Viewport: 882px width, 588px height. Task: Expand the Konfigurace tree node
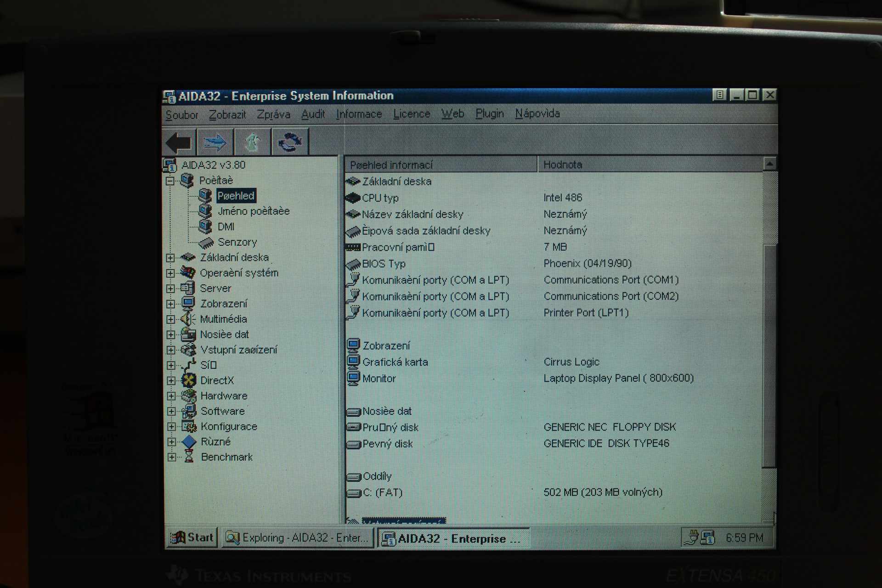pyautogui.click(x=171, y=427)
